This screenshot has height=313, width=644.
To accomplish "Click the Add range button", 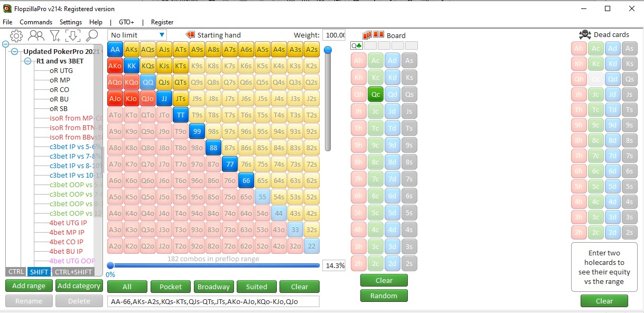I will pyautogui.click(x=29, y=286).
